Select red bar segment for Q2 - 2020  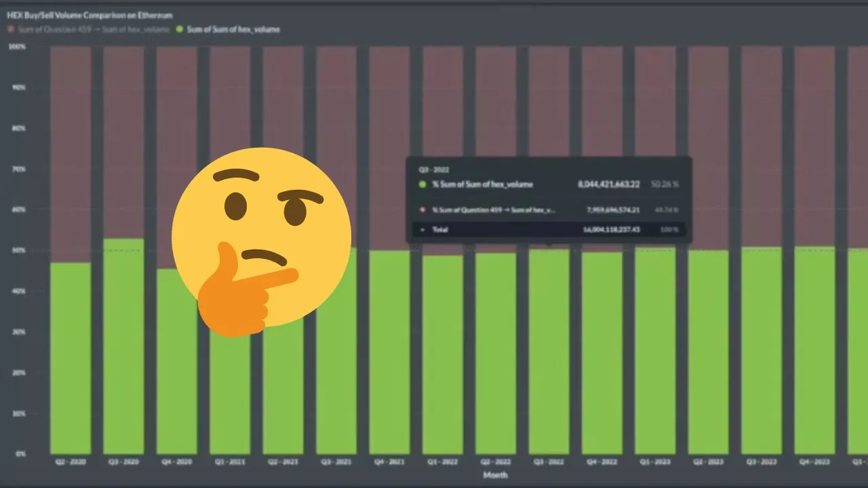(x=71, y=155)
